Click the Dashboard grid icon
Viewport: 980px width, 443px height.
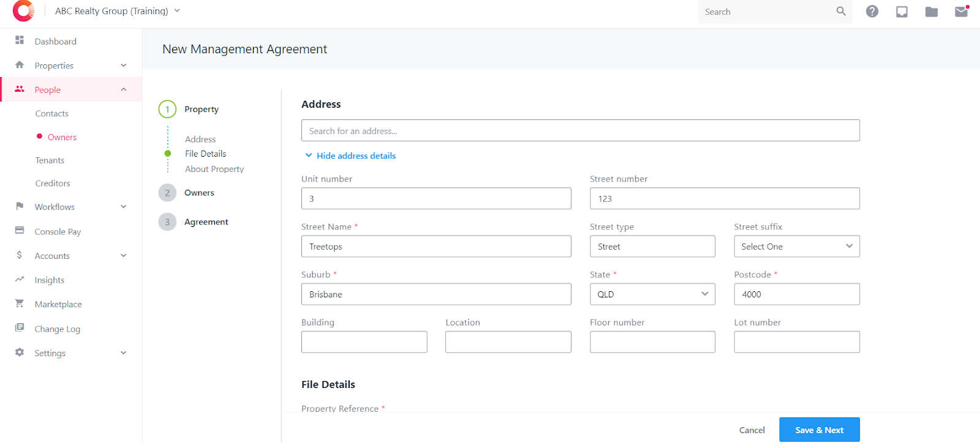tap(20, 40)
